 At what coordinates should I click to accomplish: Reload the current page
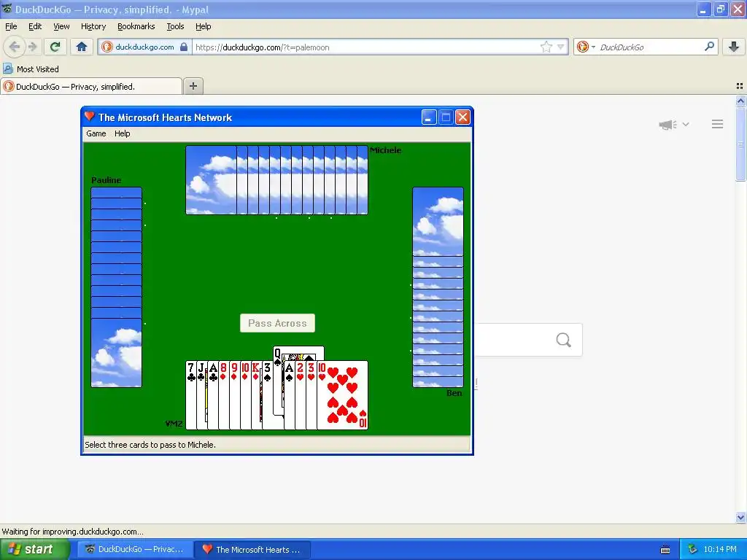[55, 47]
